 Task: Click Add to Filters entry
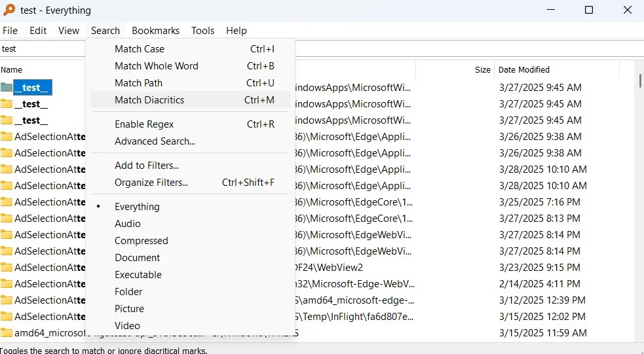[x=147, y=166]
